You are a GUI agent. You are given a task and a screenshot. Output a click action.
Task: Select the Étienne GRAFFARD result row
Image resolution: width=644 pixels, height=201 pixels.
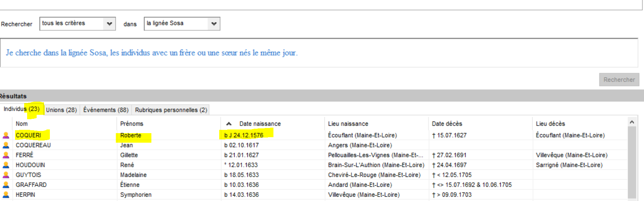(x=130, y=185)
